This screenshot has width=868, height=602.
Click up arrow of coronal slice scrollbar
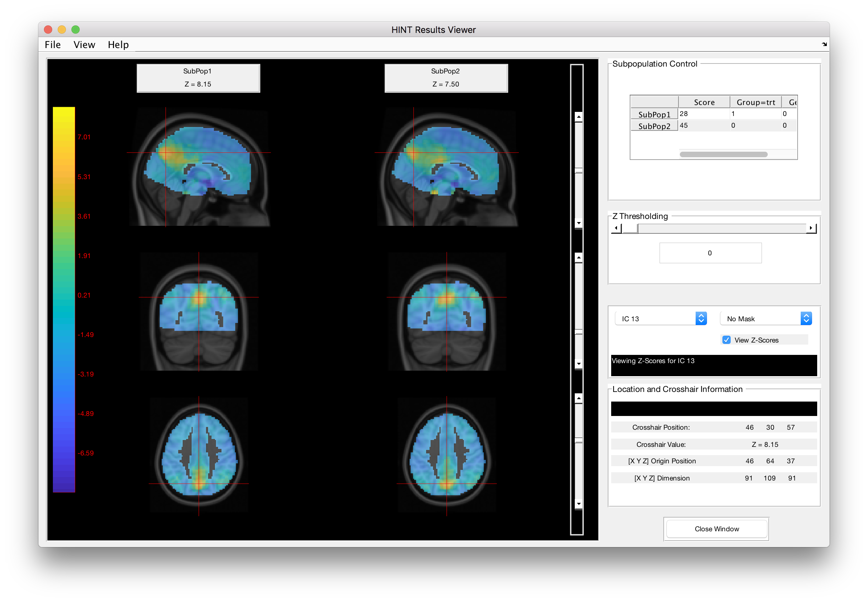pyautogui.click(x=578, y=258)
